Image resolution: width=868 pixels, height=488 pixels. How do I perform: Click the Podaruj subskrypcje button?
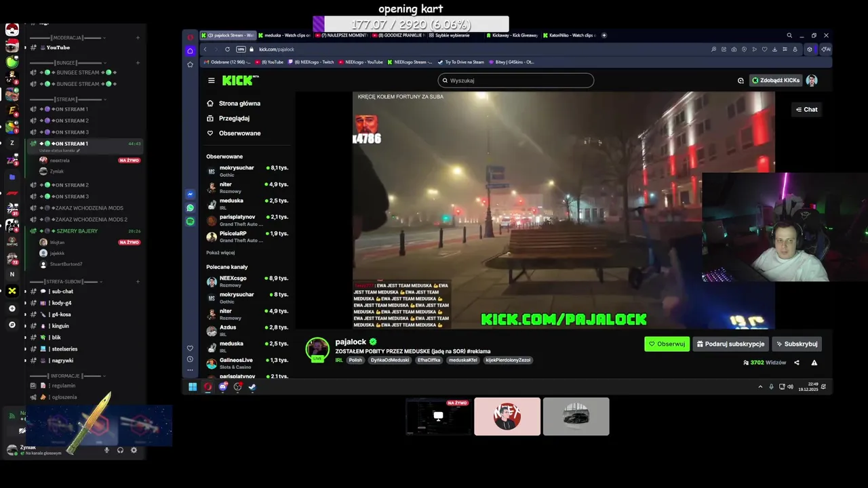[x=730, y=344]
